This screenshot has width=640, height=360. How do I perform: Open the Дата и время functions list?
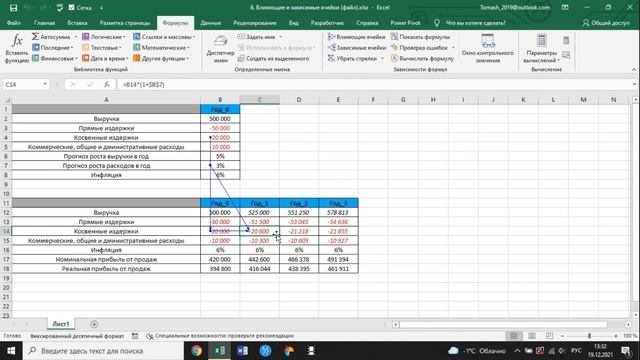(105, 58)
